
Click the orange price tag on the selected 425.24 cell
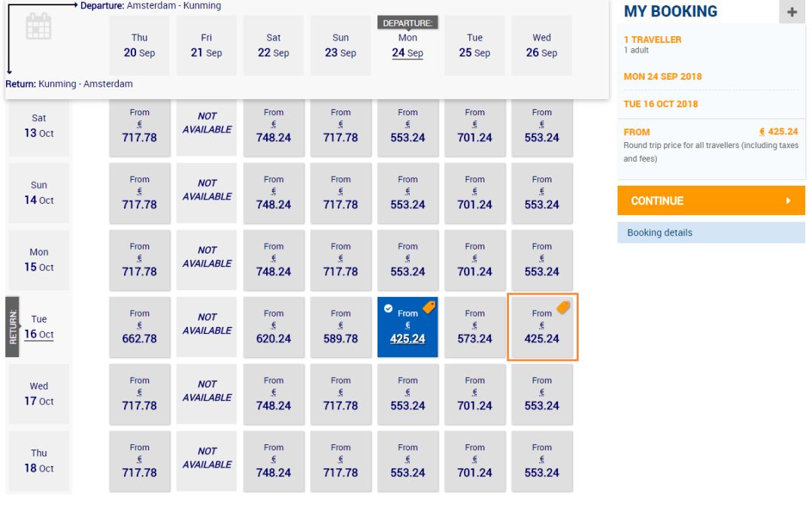tap(429, 307)
